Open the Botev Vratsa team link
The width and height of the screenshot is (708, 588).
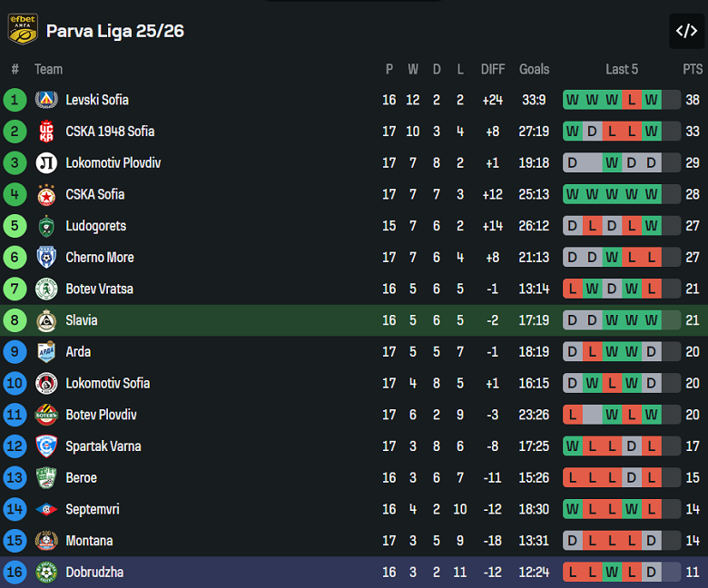click(99, 289)
